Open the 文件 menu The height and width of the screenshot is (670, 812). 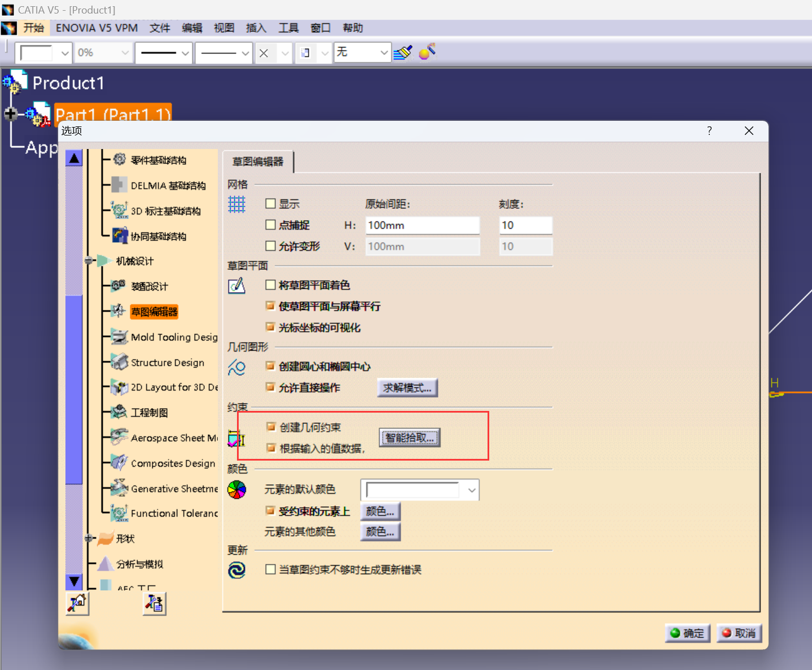[x=160, y=28]
